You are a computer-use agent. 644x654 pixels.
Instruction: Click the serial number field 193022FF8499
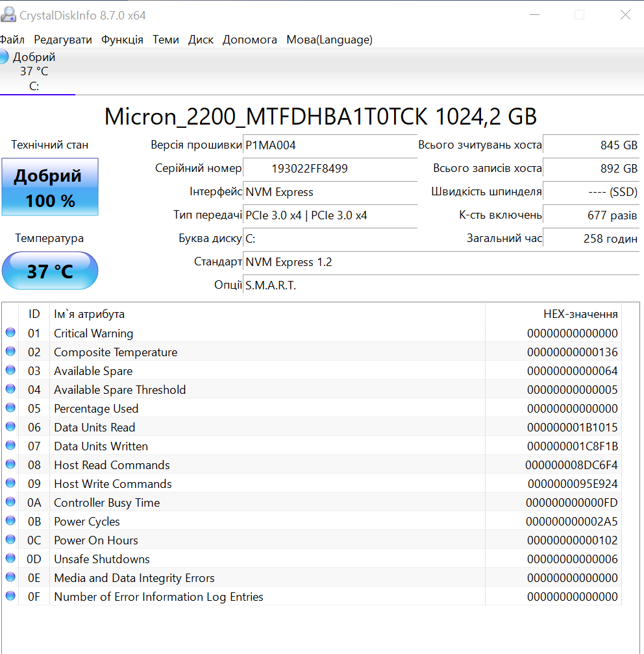coord(330,169)
